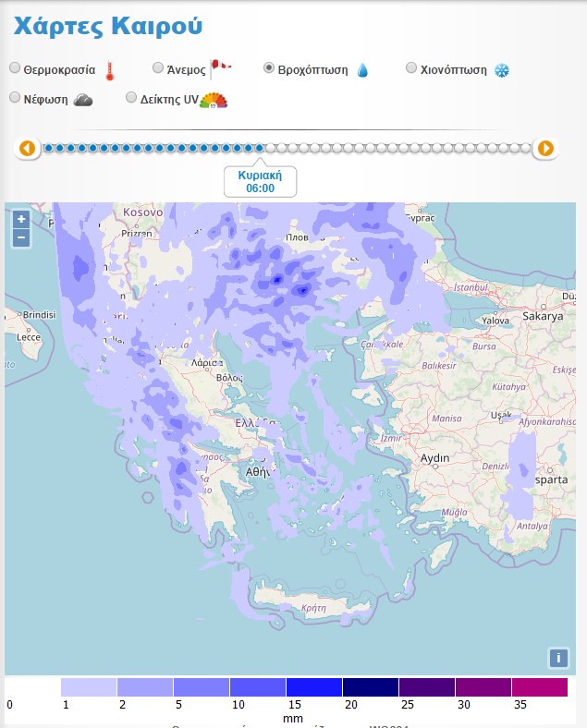This screenshot has width=587, height=728.
Task: Click the UV index gauge icon
Action: [x=214, y=101]
